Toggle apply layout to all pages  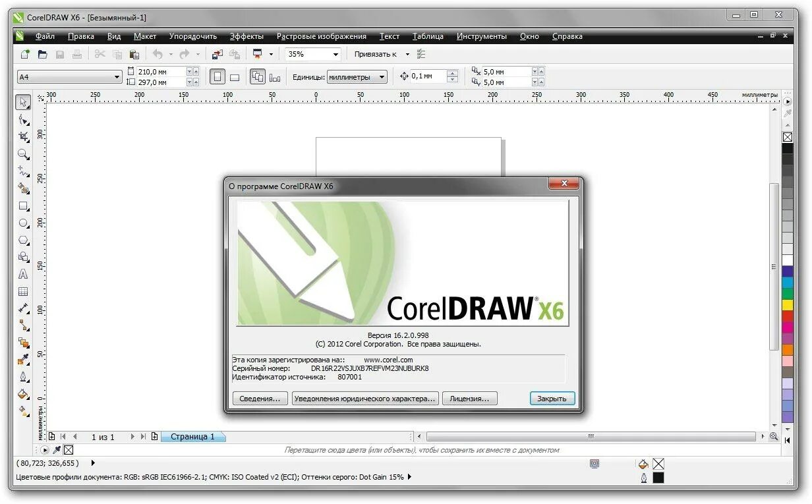pyautogui.click(x=258, y=77)
